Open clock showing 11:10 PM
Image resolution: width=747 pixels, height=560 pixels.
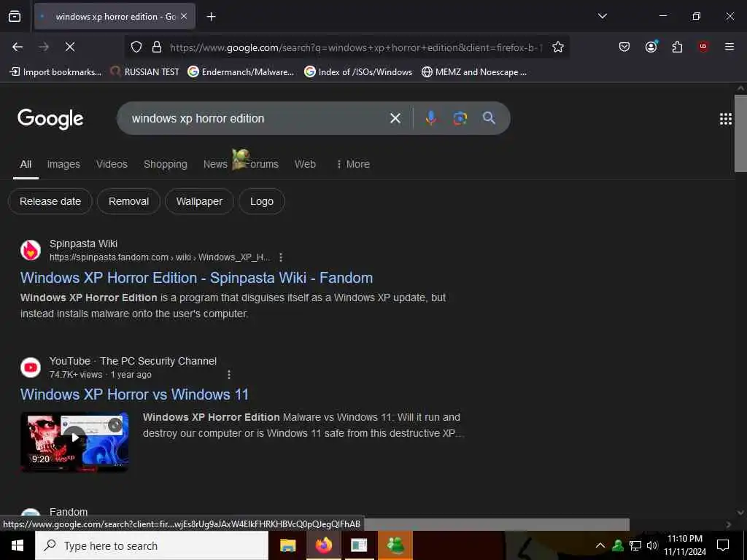point(684,545)
